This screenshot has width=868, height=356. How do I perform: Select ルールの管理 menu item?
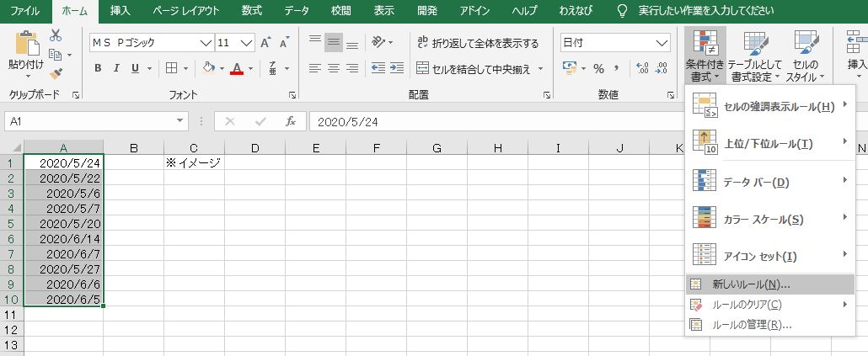[770, 325]
